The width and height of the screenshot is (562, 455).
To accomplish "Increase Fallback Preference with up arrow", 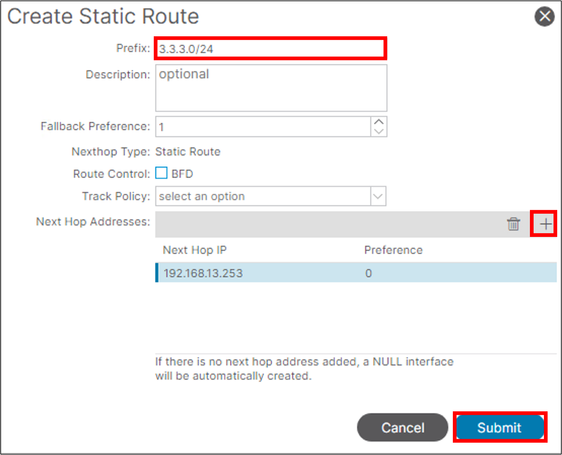I will coord(378,122).
